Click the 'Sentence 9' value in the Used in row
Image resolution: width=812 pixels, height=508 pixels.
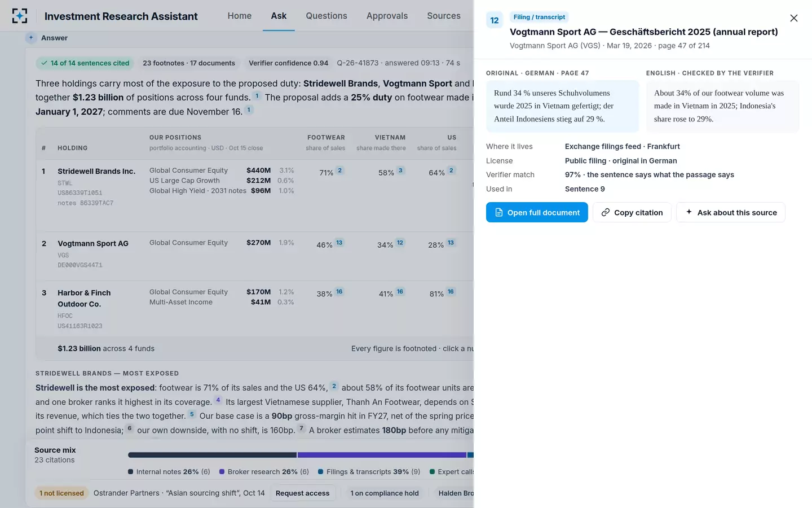[585, 189]
